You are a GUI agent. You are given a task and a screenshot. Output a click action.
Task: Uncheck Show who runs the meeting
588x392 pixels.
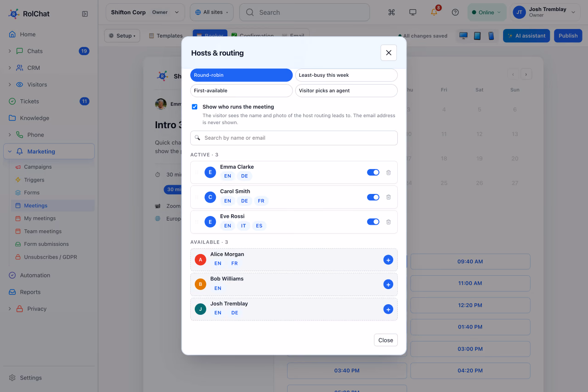[x=195, y=107]
